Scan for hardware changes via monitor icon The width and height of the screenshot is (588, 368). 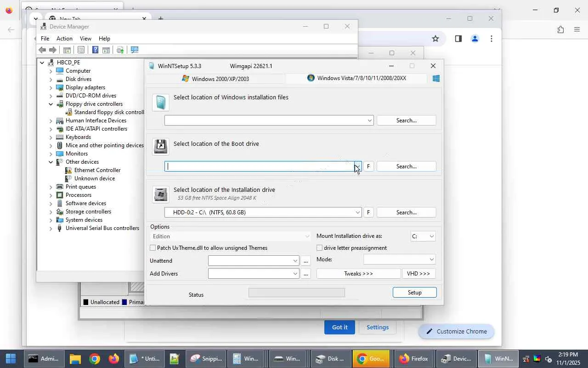[135, 50]
